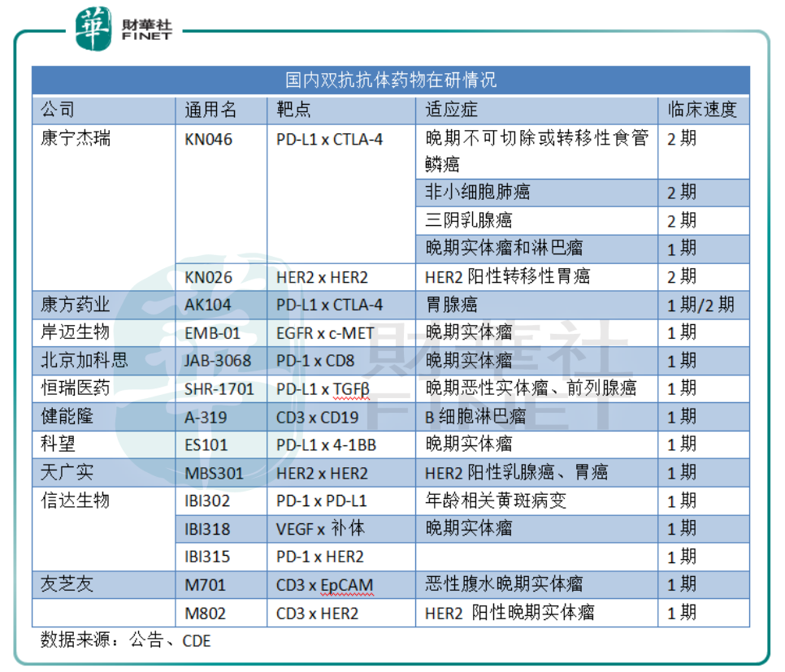785x672 pixels.
Task: Click the company cell 科望
Action: (58, 444)
